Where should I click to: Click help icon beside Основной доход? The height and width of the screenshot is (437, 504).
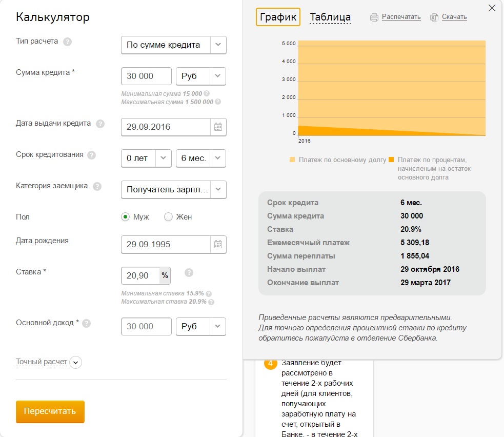pos(87,324)
